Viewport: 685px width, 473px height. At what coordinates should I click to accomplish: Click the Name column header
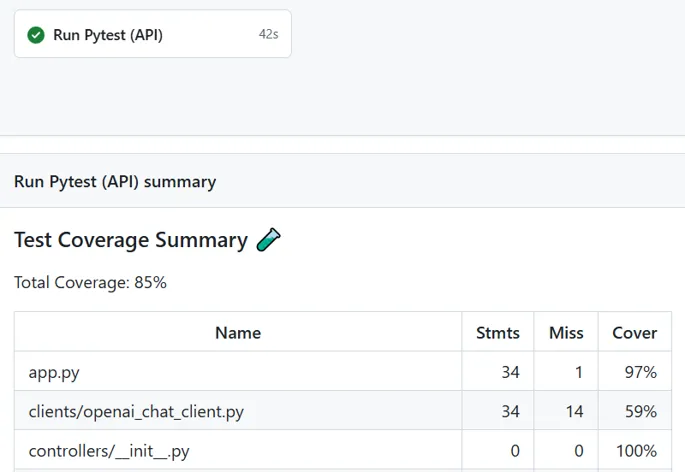click(238, 333)
